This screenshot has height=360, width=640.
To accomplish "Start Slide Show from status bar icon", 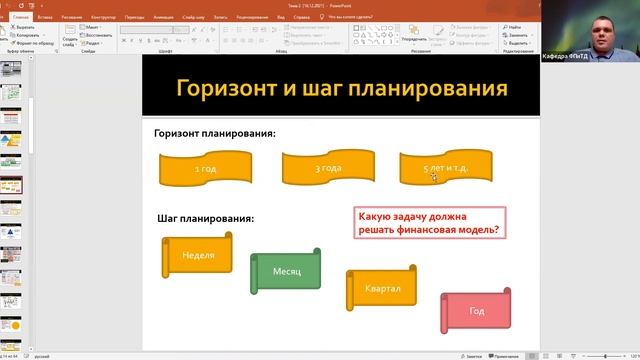I will pos(573,356).
